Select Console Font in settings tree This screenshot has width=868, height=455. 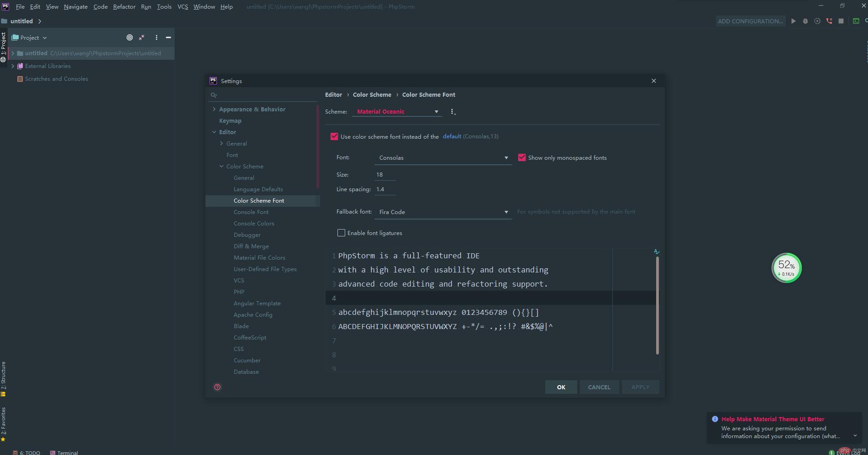(x=251, y=212)
